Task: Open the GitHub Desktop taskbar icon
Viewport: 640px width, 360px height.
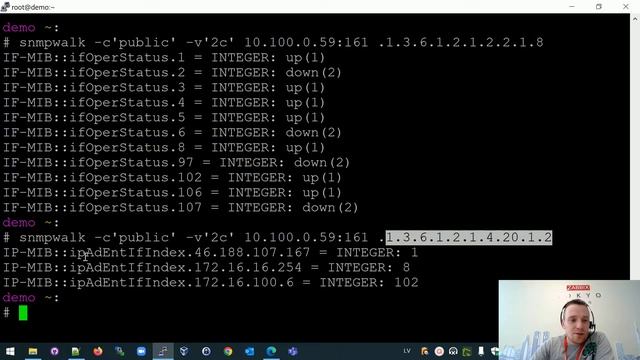Action: [x=54, y=351]
